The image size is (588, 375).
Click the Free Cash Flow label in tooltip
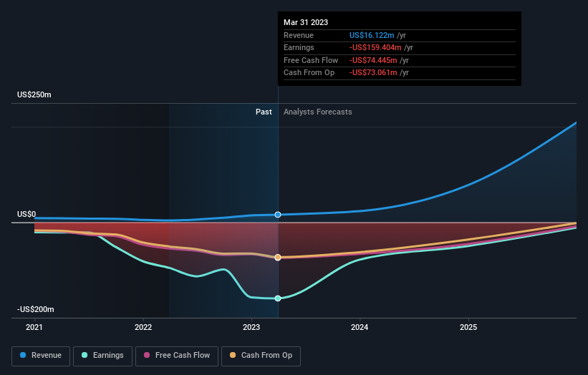[x=311, y=60]
